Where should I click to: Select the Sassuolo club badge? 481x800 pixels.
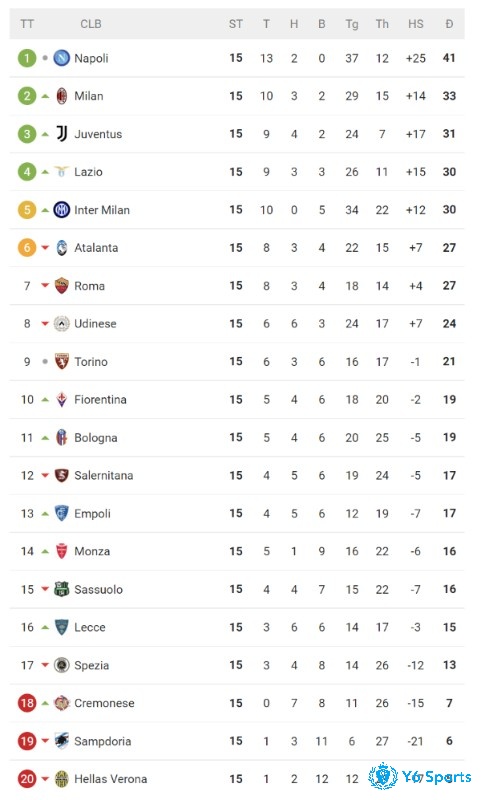click(x=62, y=589)
